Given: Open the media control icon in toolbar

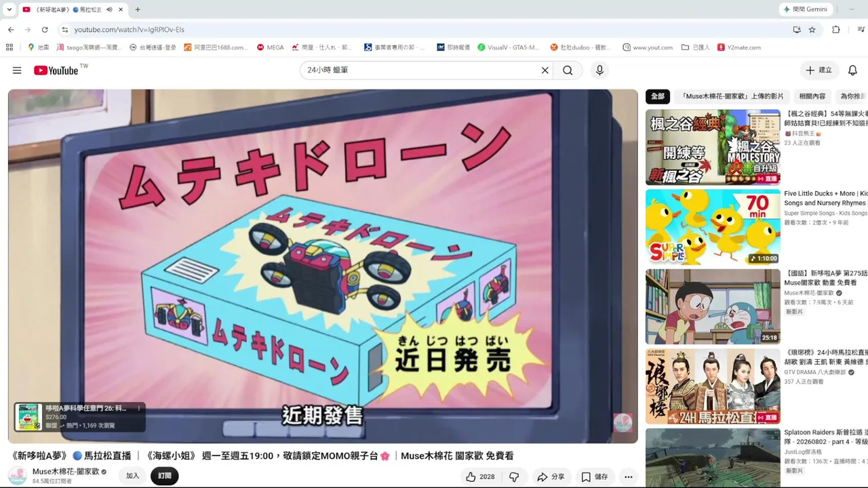Looking at the screenshot, I should (861, 30).
